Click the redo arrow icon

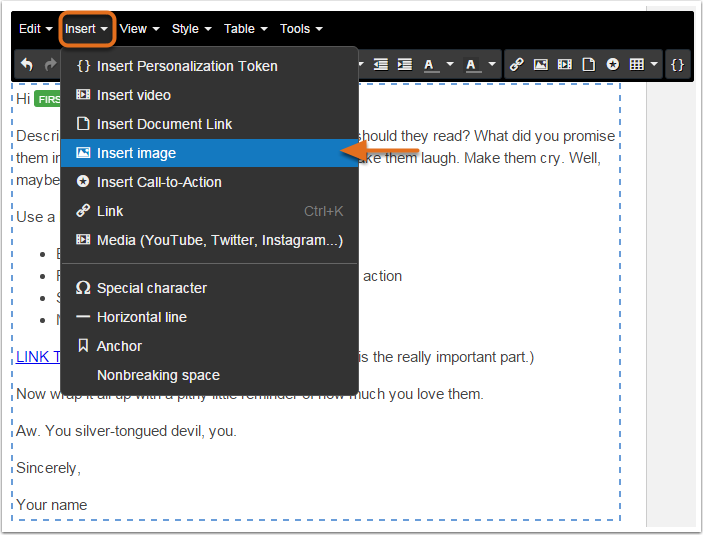(50, 65)
